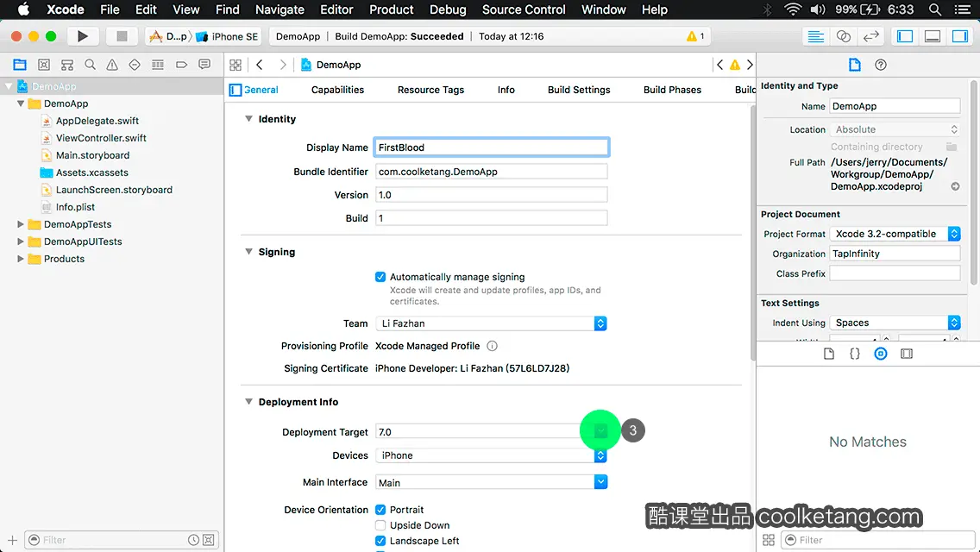Switch to the Resource Tags tab

pos(430,90)
